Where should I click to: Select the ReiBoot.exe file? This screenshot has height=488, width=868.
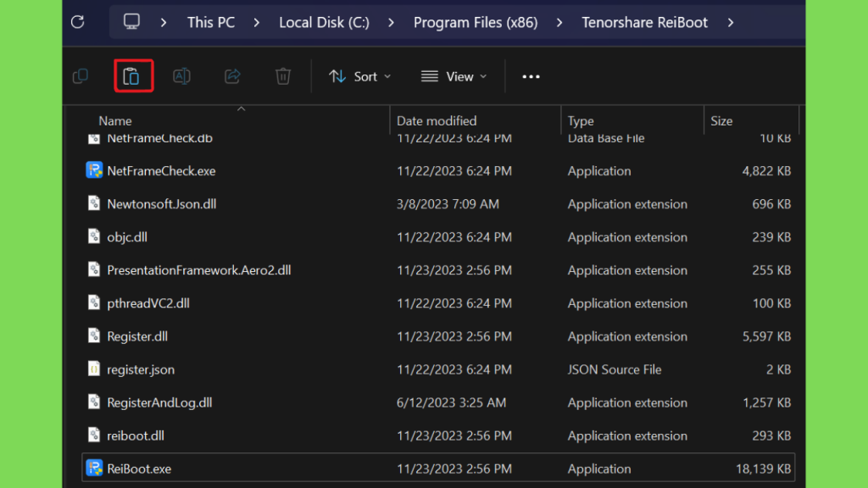point(438,469)
